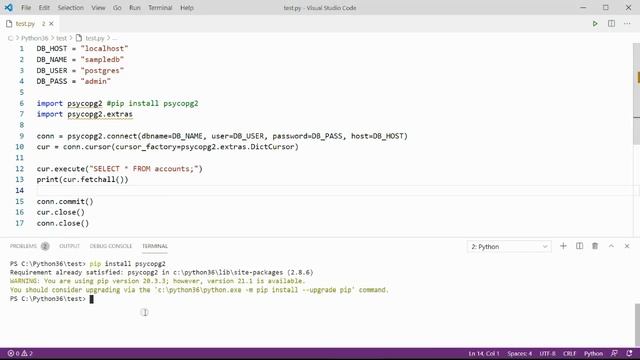Click the Python36 breadcrumb segment

pyautogui.click(x=35, y=38)
